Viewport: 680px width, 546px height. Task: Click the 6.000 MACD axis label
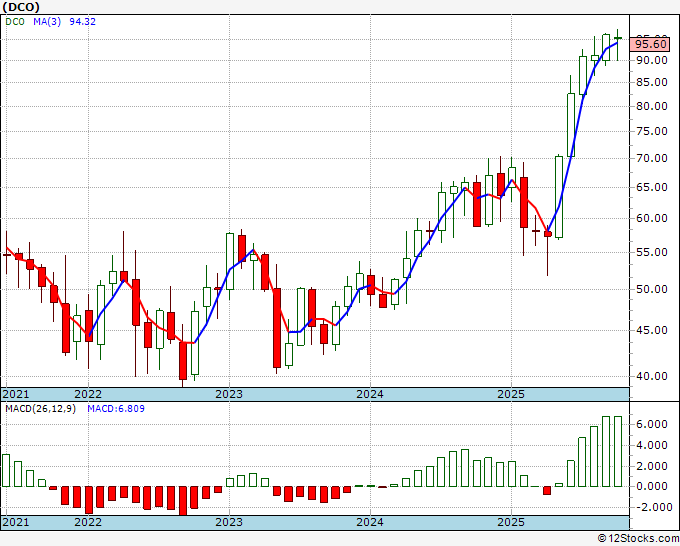(652, 424)
